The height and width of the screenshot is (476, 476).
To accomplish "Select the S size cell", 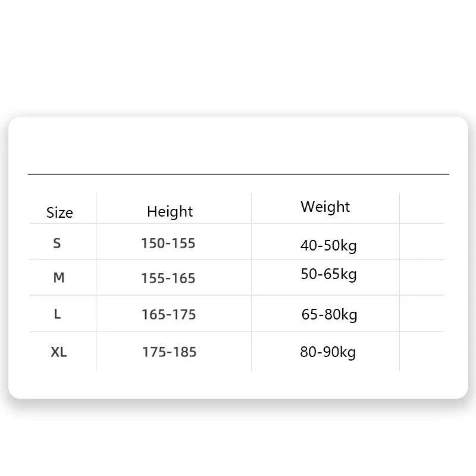I will [x=57, y=243].
